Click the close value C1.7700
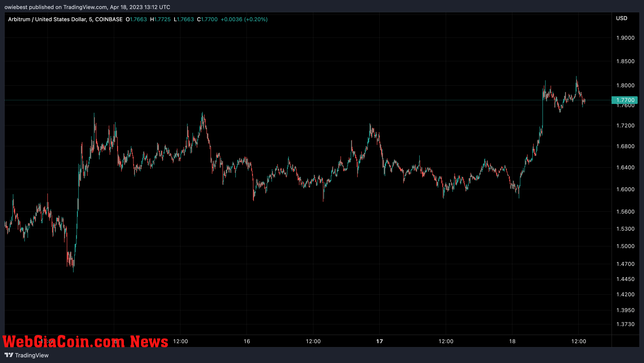This screenshot has width=644, height=363. 207,19
